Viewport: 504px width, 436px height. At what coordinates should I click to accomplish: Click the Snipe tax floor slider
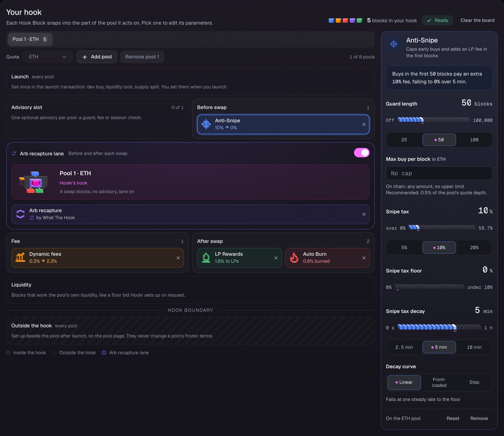coord(429,287)
